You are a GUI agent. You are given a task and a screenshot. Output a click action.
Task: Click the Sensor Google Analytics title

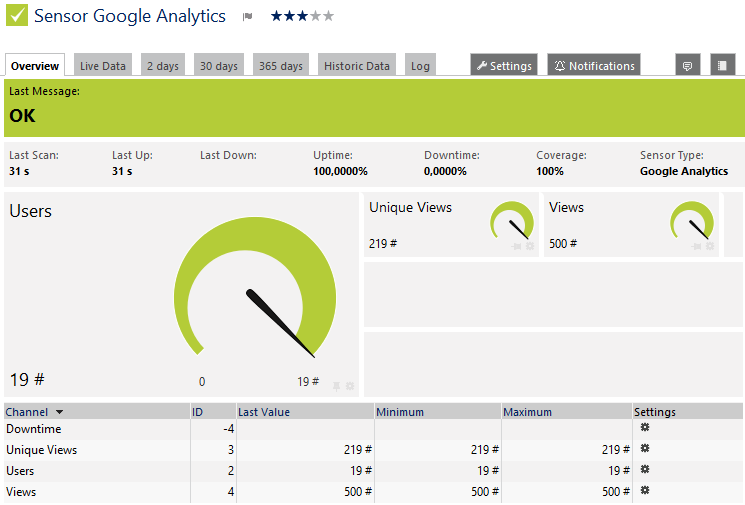click(x=130, y=16)
